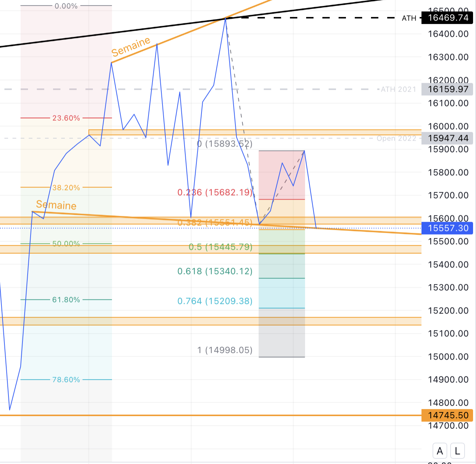This screenshot has height=464, width=476.
Task: Click 15200.00 on the price axis
Action: pyautogui.click(x=448, y=310)
